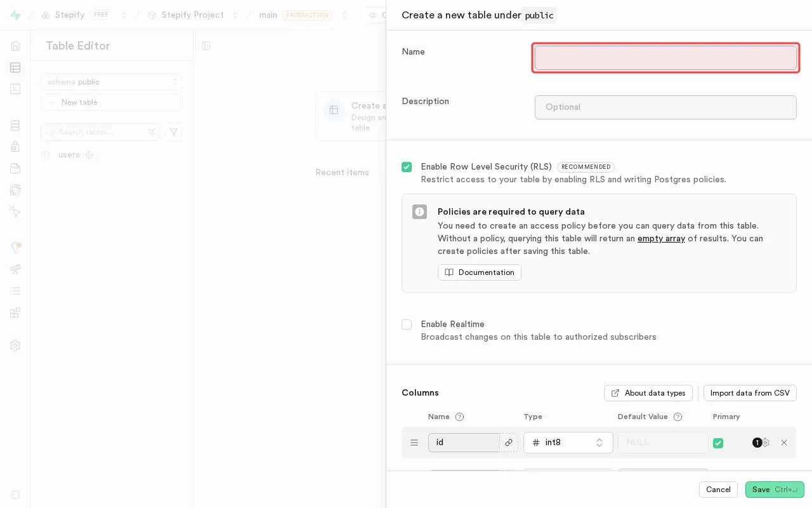Uncheck the Primary checkbox for id column
This screenshot has width=812, height=508.
(718, 443)
